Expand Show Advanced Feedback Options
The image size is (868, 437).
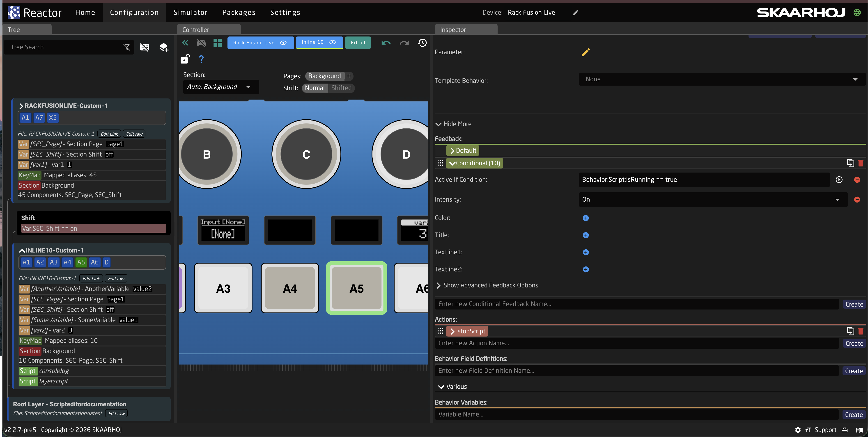tap(487, 285)
